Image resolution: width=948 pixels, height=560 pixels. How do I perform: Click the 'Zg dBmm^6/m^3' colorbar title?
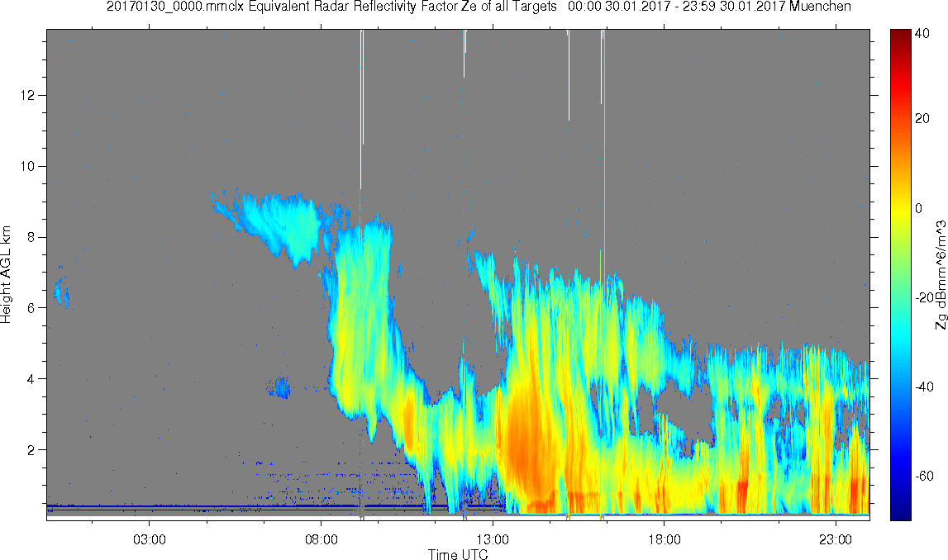click(941, 274)
